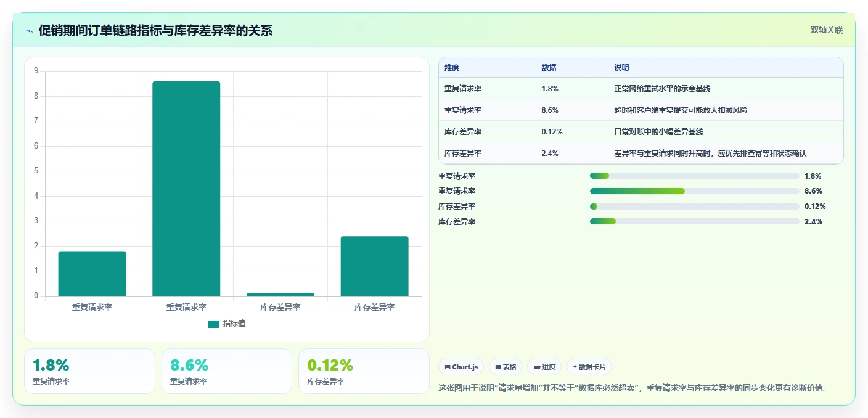Click the tallest chart bar near 8.6
Image resolution: width=868 pixels, height=418 pixels.
186,189
